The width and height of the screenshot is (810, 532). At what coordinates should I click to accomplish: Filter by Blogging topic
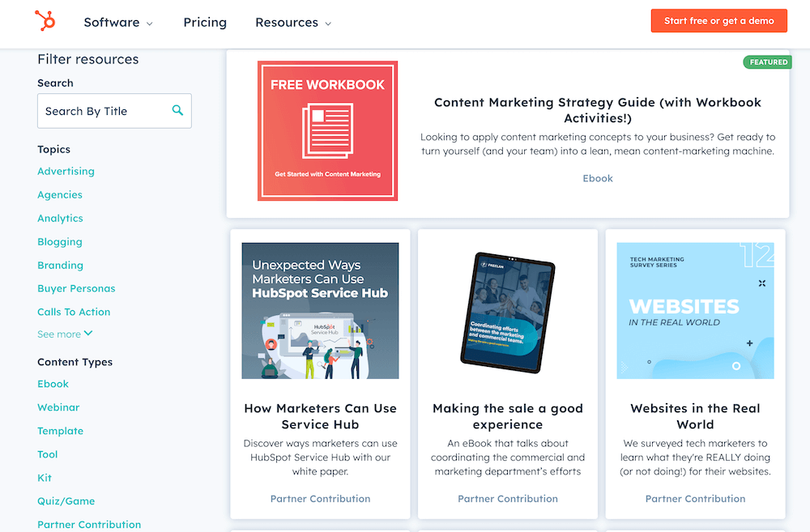coord(59,242)
